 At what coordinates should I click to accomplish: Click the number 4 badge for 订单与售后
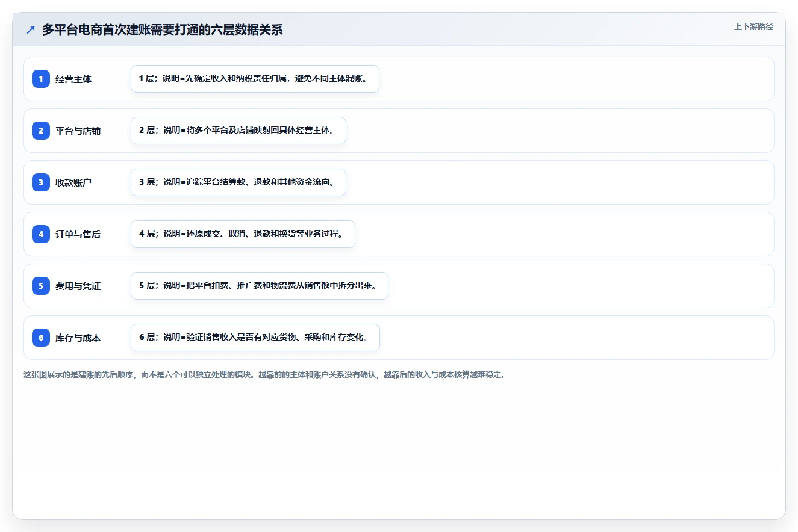41,234
